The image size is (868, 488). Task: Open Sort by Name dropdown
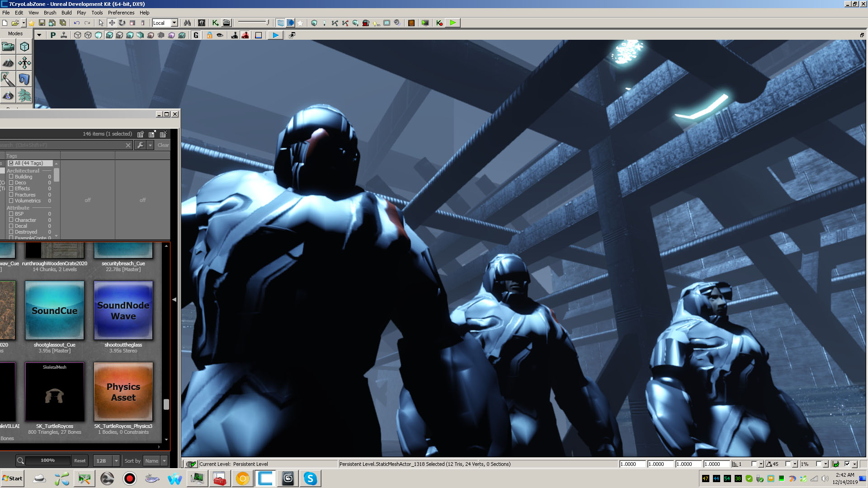click(164, 461)
